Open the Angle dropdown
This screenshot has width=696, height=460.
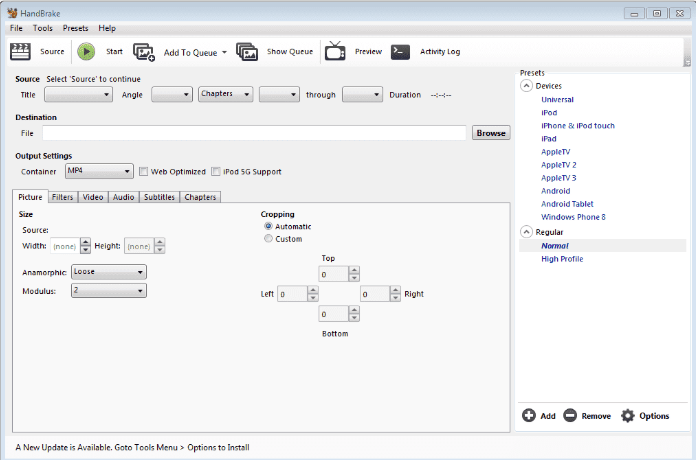pos(172,95)
